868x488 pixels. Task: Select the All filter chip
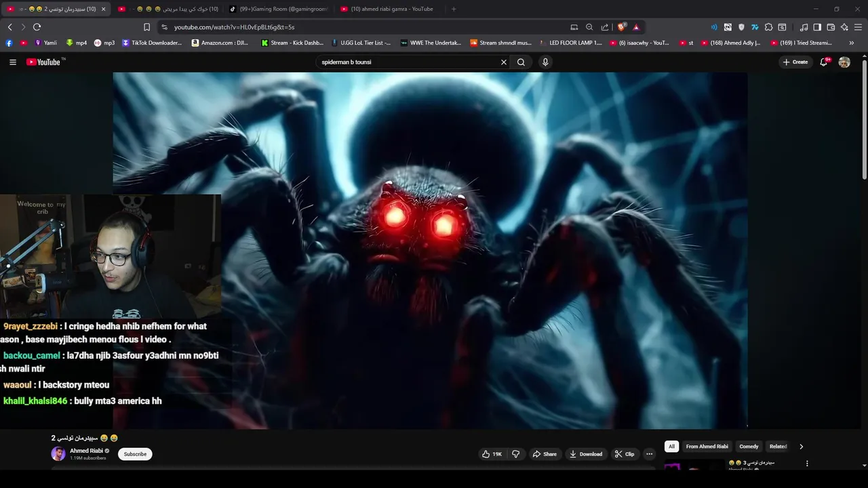pos(671,447)
